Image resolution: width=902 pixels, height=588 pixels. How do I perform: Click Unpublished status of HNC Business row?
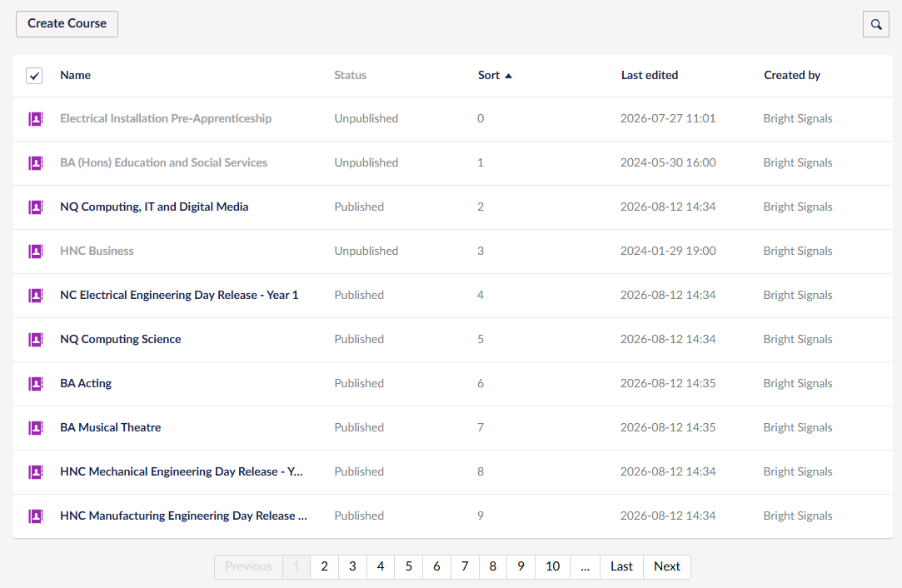tap(366, 251)
